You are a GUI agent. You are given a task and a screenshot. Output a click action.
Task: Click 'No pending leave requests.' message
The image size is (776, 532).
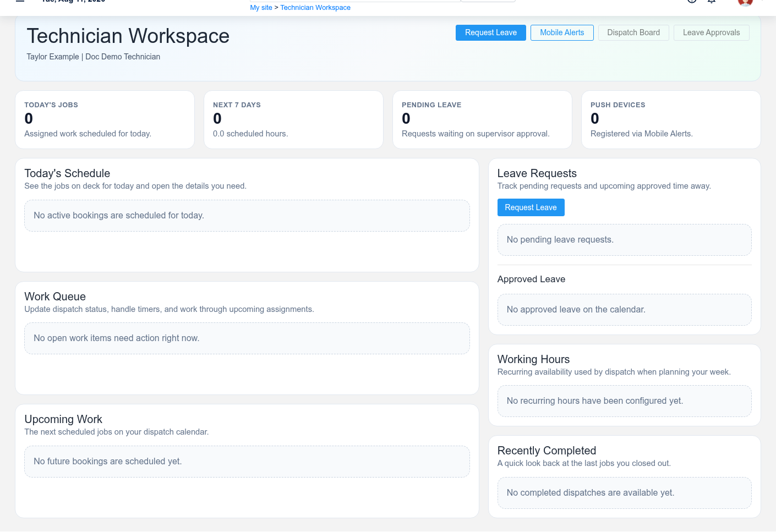(x=560, y=240)
